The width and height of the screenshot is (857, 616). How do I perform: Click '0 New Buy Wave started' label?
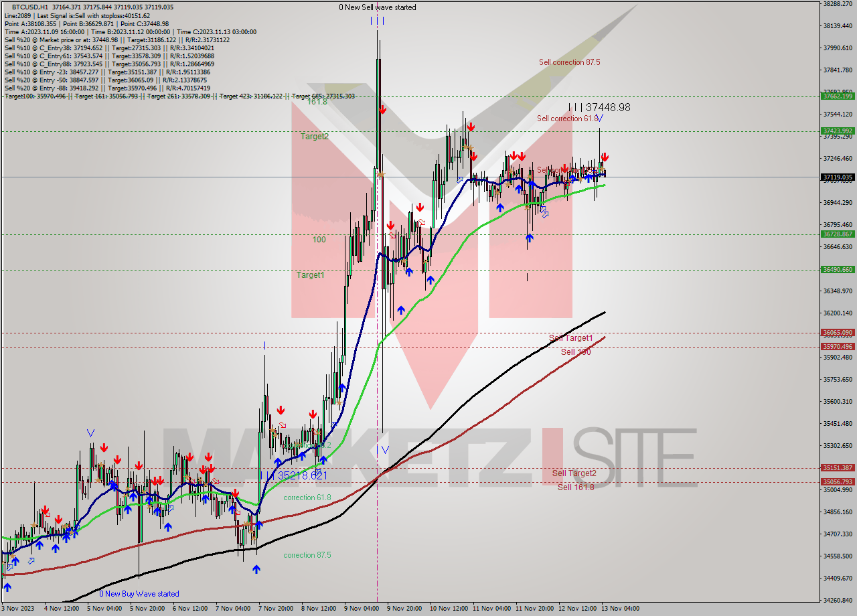(139, 594)
